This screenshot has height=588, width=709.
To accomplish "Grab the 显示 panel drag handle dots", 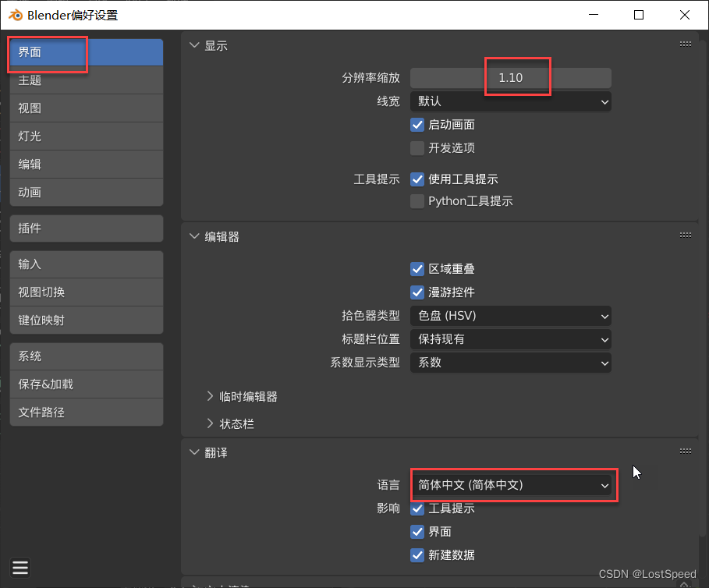I will (686, 44).
